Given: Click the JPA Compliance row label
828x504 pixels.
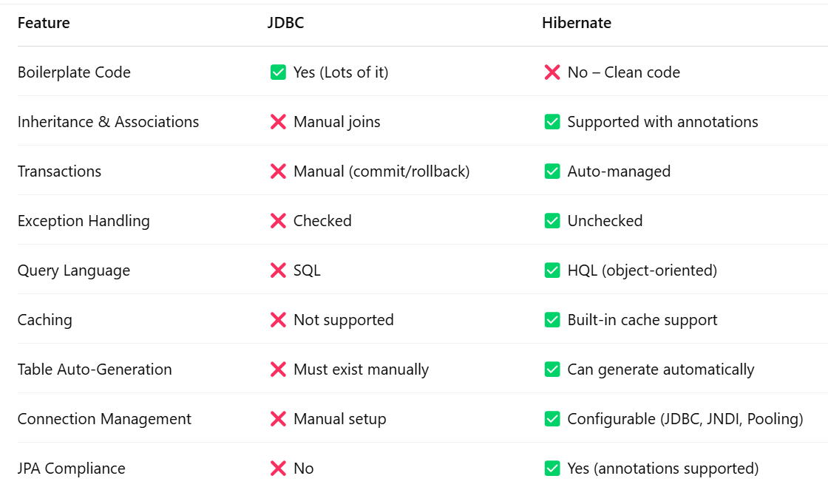Looking at the screenshot, I should [71, 469].
